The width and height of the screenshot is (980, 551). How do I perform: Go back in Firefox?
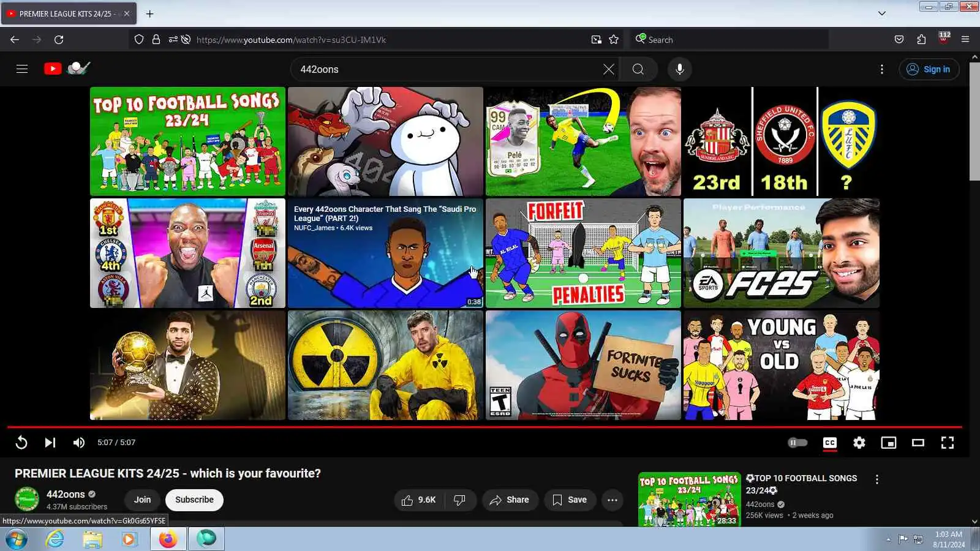15,40
